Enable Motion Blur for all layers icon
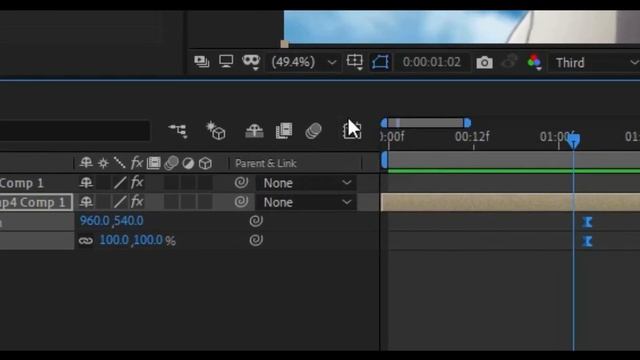The width and height of the screenshot is (640, 360). click(313, 131)
